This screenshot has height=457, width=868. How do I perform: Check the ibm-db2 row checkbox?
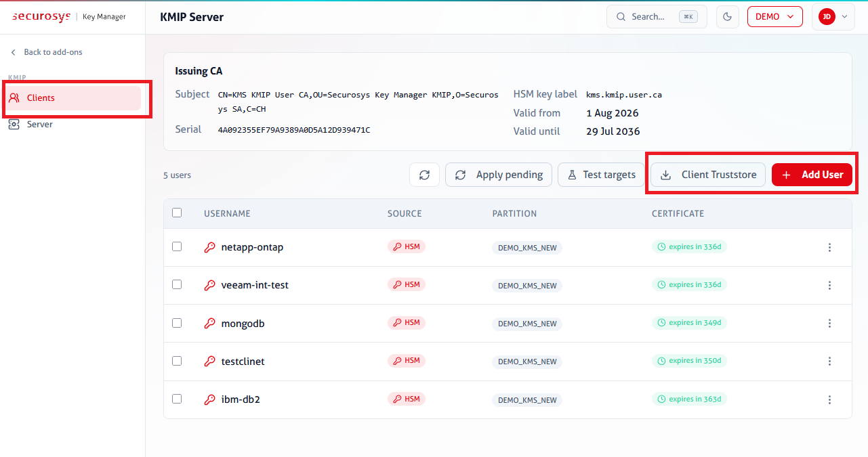click(177, 399)
